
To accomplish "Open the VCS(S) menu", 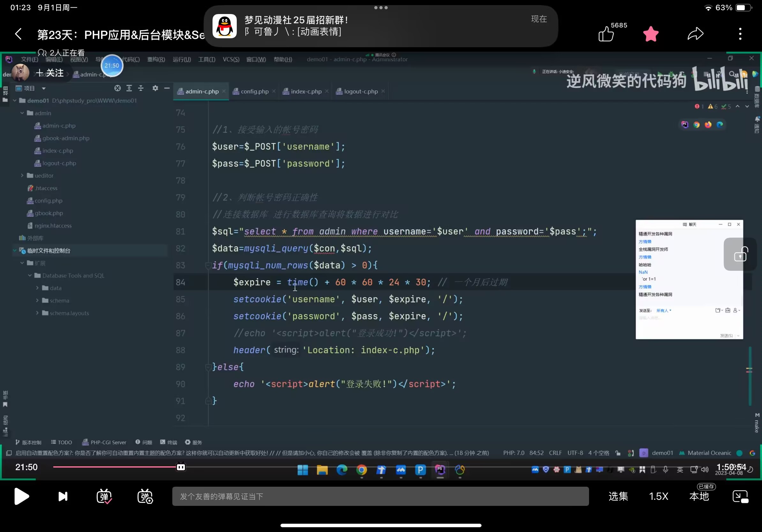I will (231, 59).
